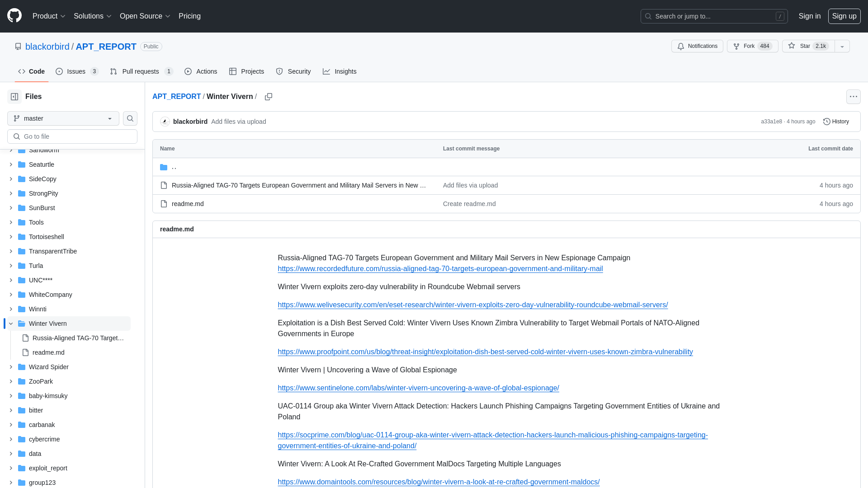Open History of commits
The image size is (868, 488).
pyautogui.click(x=836, y=122)
